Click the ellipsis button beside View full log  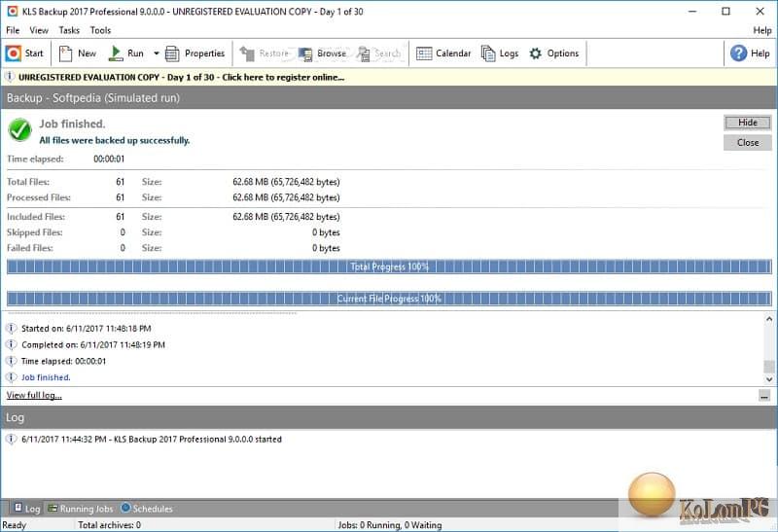764,396
